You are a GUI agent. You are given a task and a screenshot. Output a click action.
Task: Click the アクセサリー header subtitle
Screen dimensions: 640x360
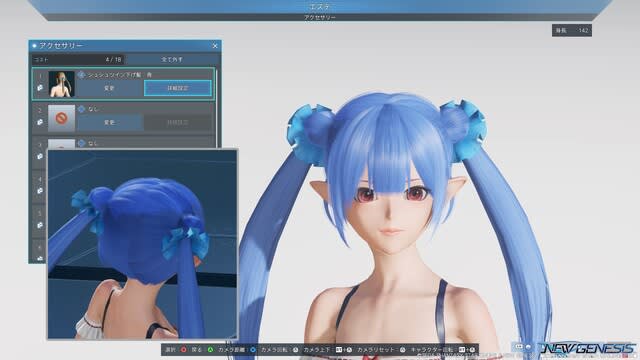click(320, 18)
